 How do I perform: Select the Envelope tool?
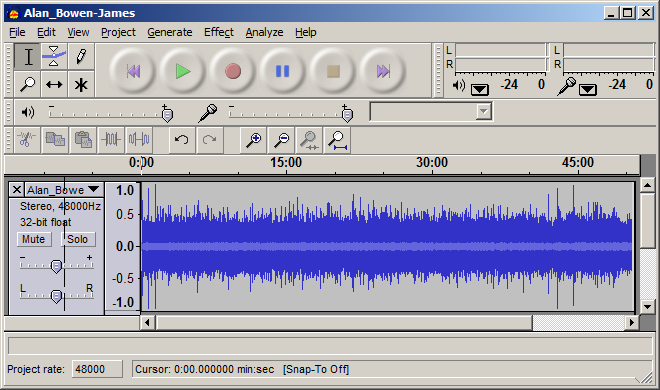[x=54, y=57]
